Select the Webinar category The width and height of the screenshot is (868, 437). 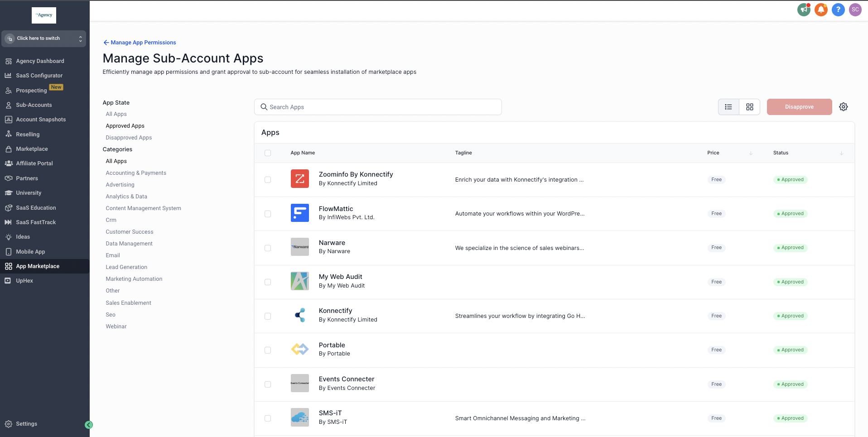(x=116, y=327)
